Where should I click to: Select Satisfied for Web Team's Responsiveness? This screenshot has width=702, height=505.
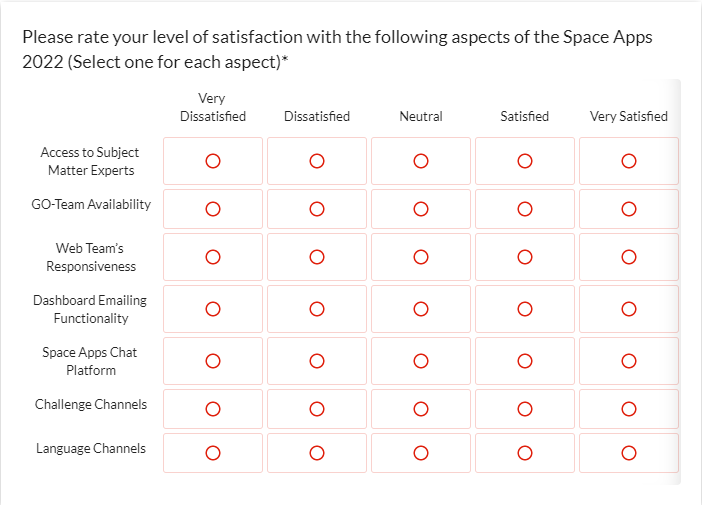[525, 257]
